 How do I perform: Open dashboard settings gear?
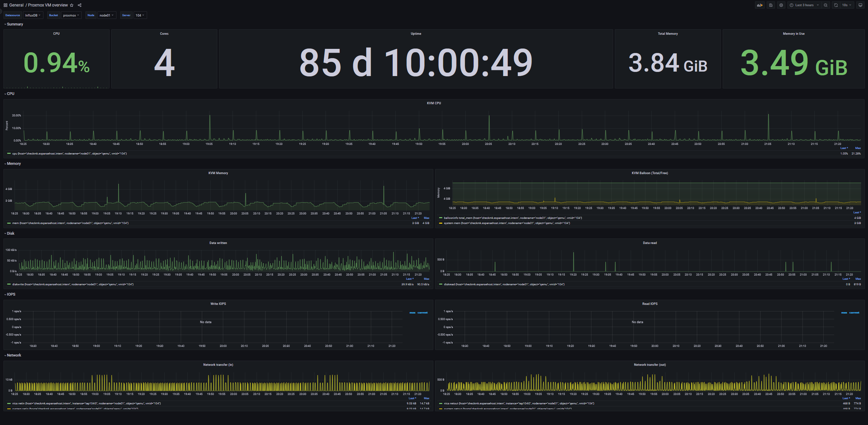point(781,5)
